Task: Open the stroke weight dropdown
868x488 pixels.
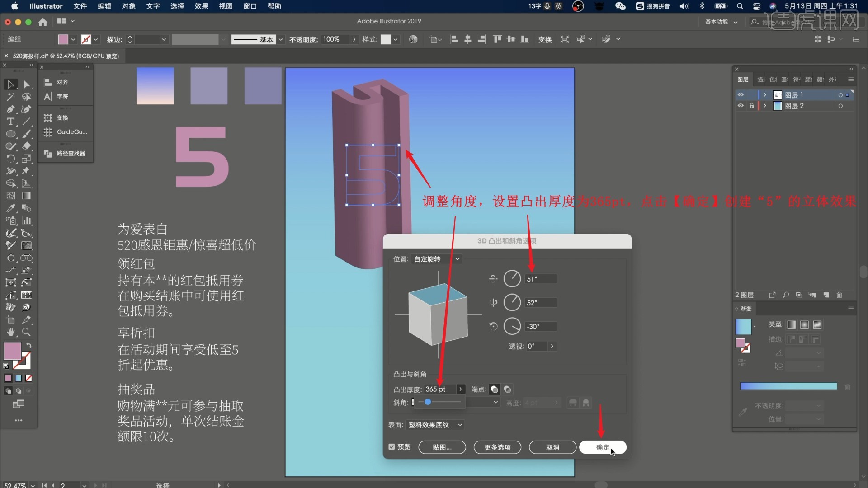Action: click(164, 39)
